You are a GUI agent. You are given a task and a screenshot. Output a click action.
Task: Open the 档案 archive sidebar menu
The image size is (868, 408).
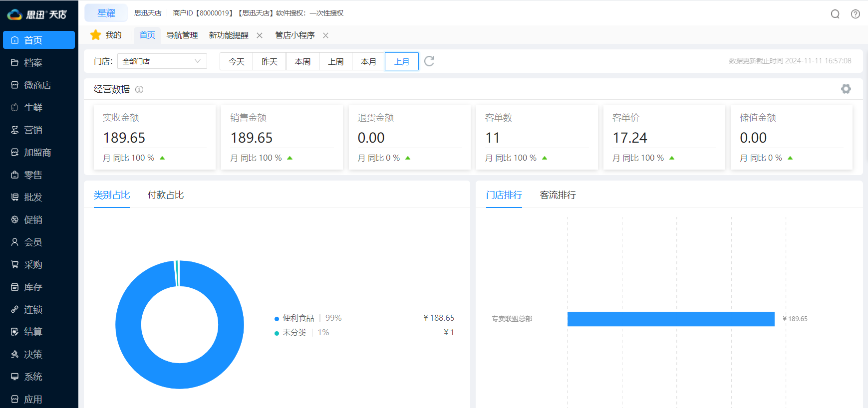(x=39, y=62)
